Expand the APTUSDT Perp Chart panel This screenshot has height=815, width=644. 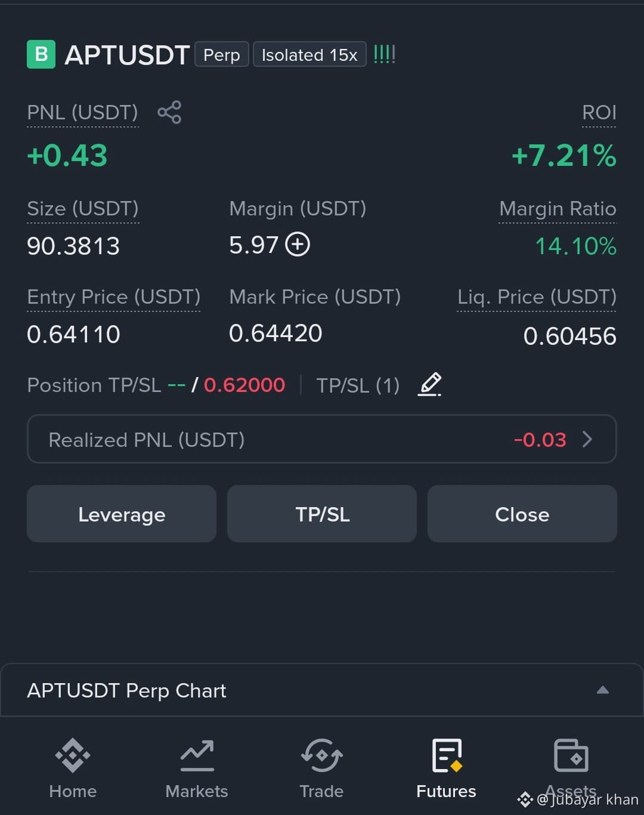coord(603,690)
